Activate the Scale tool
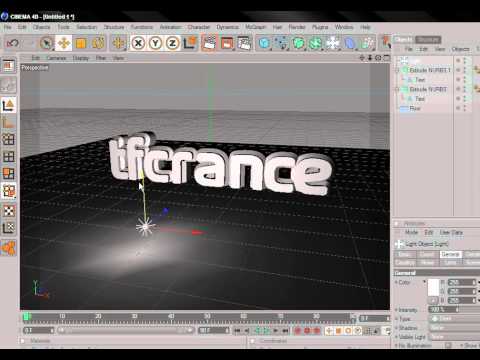Viewport: 480px width, 360px height. click(x=81, y=43)
